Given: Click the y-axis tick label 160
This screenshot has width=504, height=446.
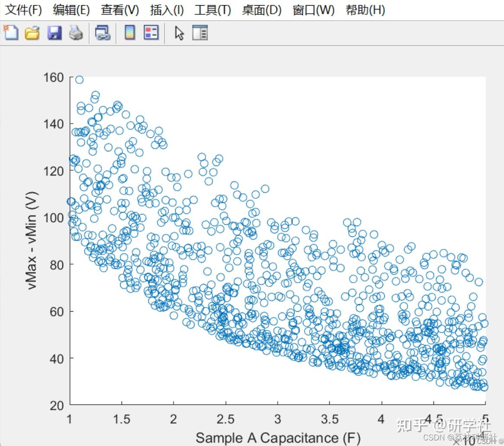Looking at the screenshot, I should [53, 77].
